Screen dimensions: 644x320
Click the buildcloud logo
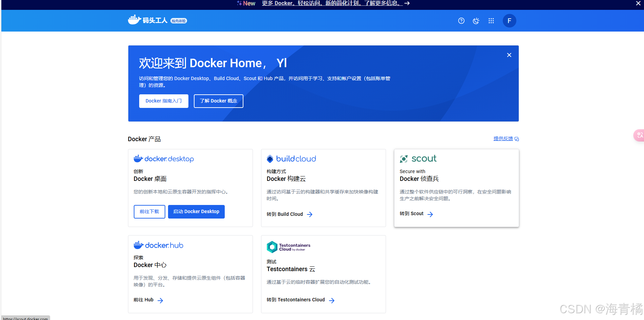click(291, 159)
